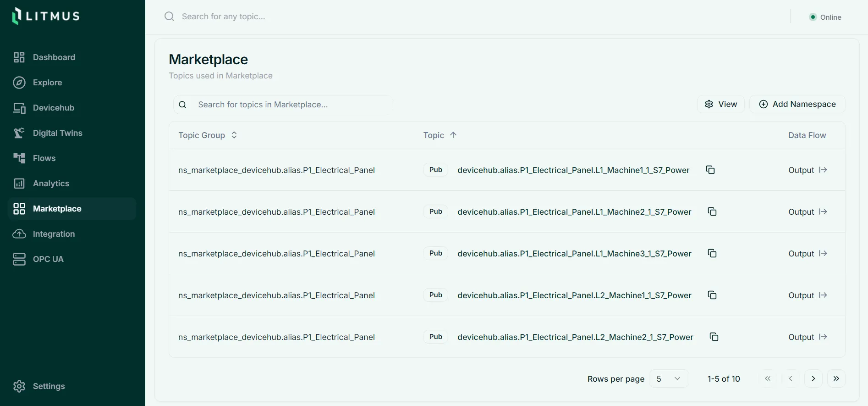The width and height of the screenshot is (868, 406).
Task: Select Marketplace in sidebar
Action: tap(72, 209)
